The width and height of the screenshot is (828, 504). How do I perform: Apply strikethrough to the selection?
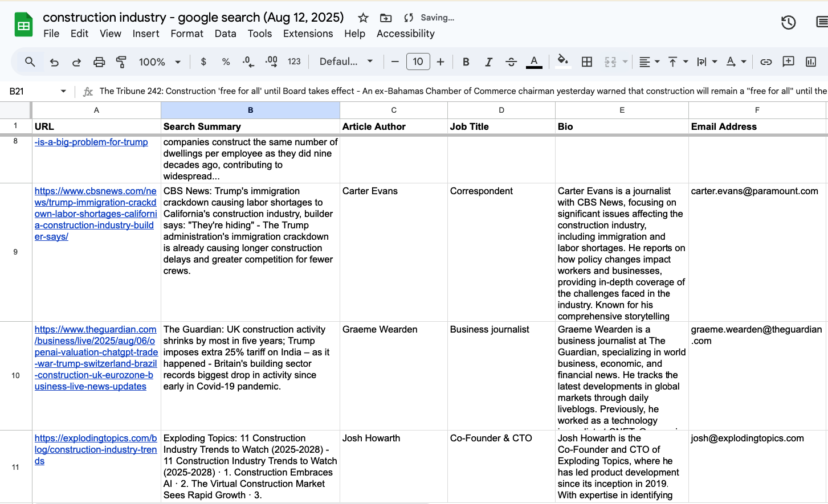[511, 61]
